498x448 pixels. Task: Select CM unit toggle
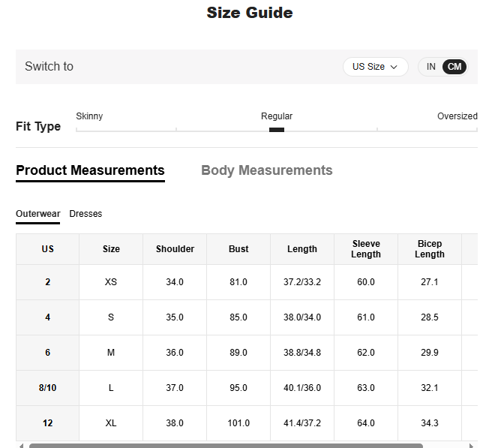point(454,67)
